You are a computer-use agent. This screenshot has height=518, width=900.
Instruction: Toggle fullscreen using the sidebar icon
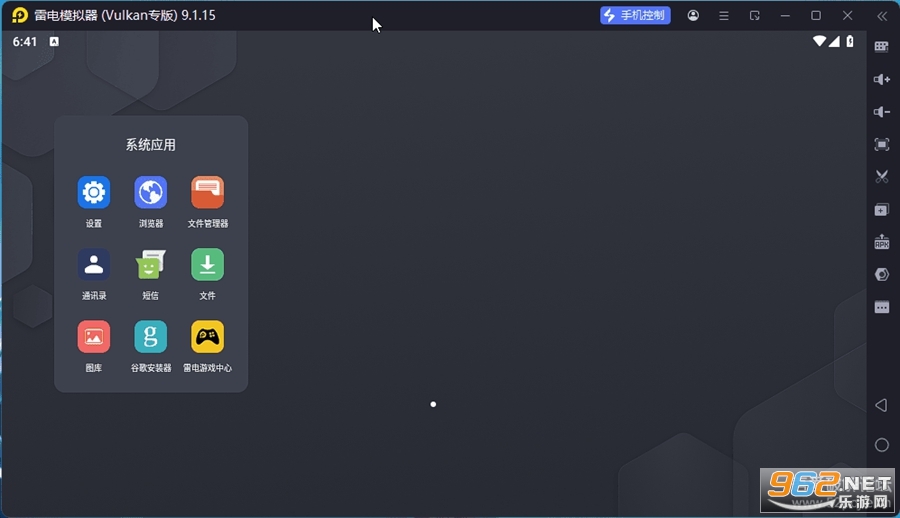point(882,144)
